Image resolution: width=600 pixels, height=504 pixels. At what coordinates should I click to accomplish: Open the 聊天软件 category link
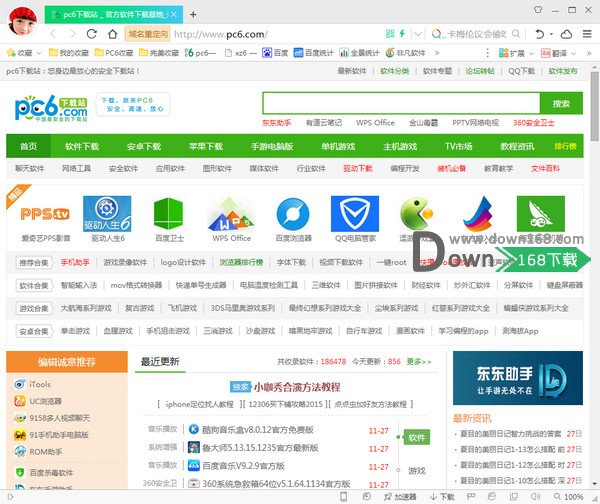coord(29,168)
